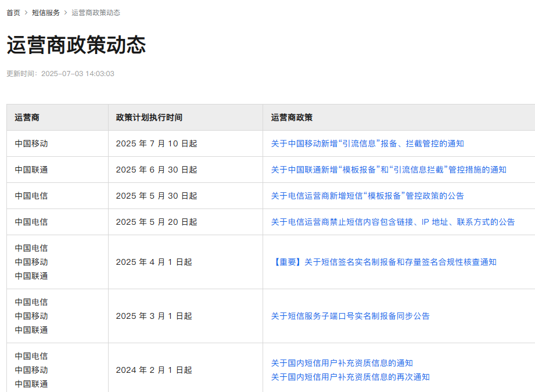Click 中国联通 in the March 1 row
The image size is (535, 392).
[x=31, y=330]
